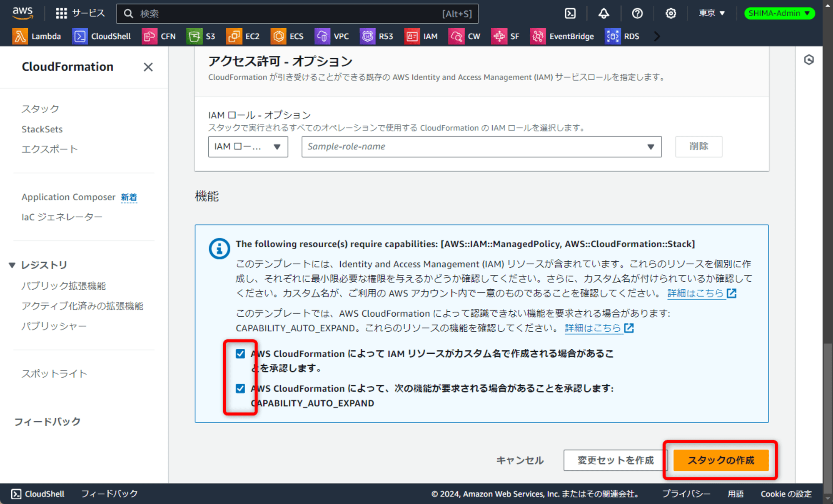Viewport: 833px width, 504px height.
Task: Open EventBridge service shortcut
Action: pyautogui.click(x=562, y=36)
